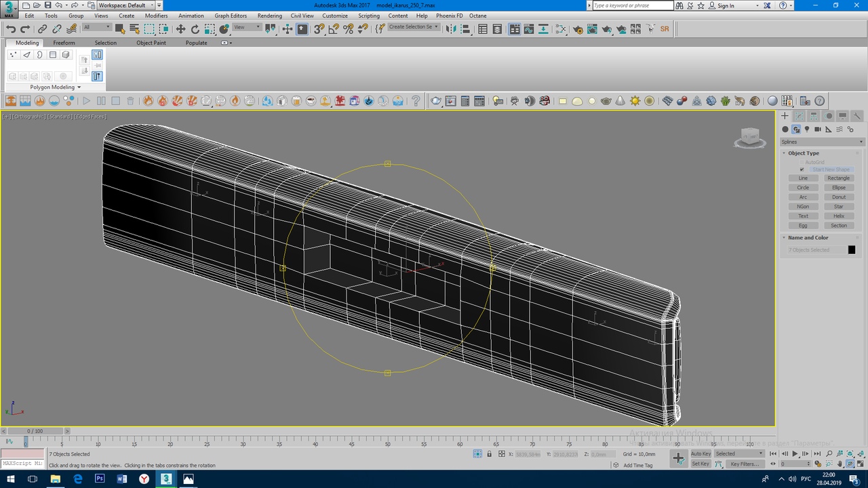Toggle the Auto Key button

pos(701,453)
